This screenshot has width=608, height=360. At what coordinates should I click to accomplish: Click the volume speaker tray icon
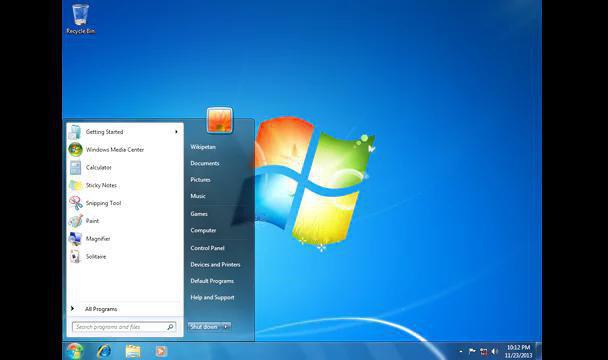(x=494, y=351)
